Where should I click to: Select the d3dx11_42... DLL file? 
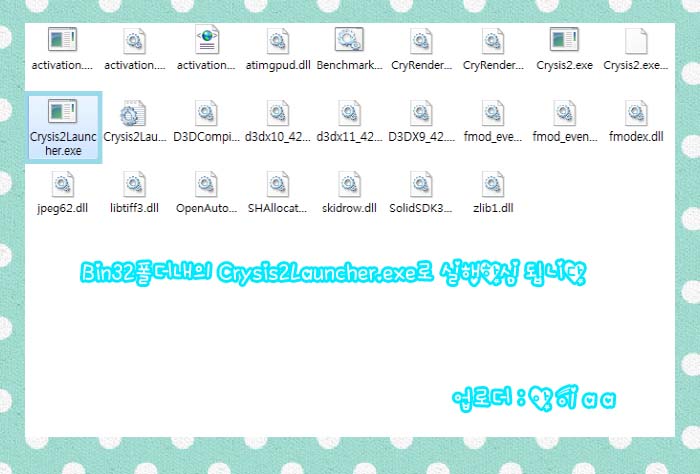350,121
